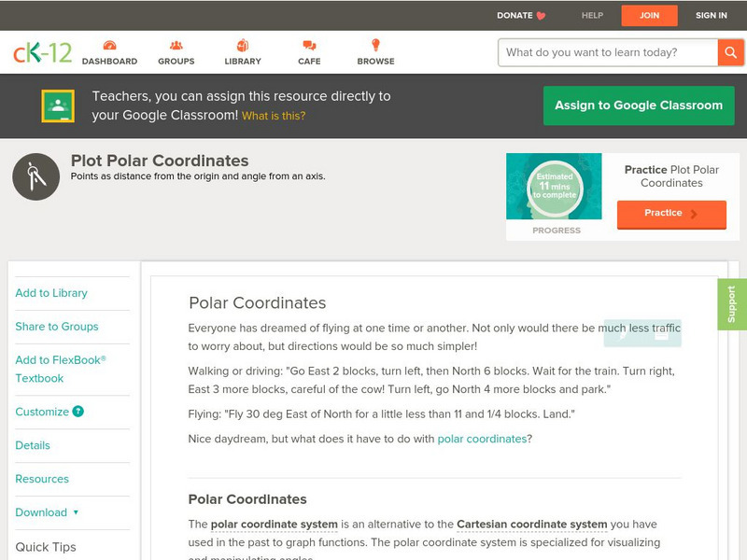The image size is (747, 560).
Task: Open the Resources sidebar link
Action: [x=42, y=479]
